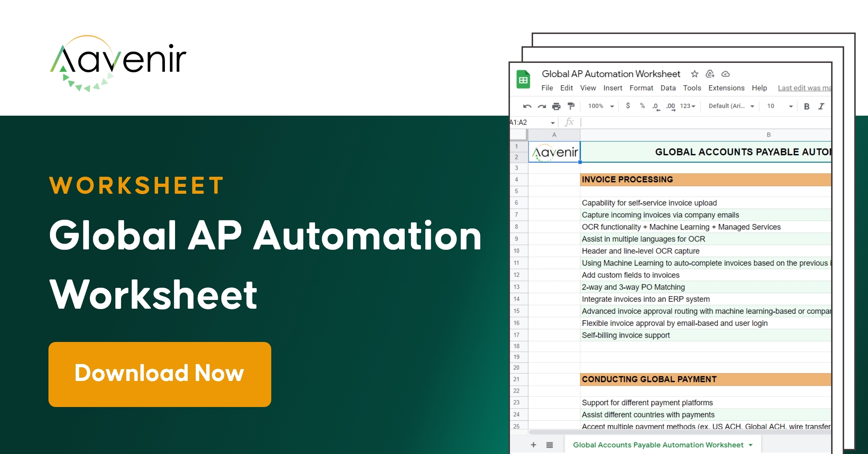Open the sheet tab dropdown arrow
The image size is (868, 454).
pos(751,445)
